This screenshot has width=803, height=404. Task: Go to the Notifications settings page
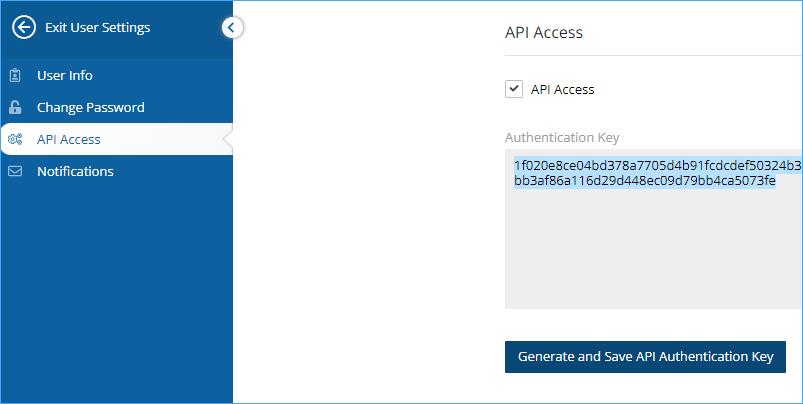(117, 171)
